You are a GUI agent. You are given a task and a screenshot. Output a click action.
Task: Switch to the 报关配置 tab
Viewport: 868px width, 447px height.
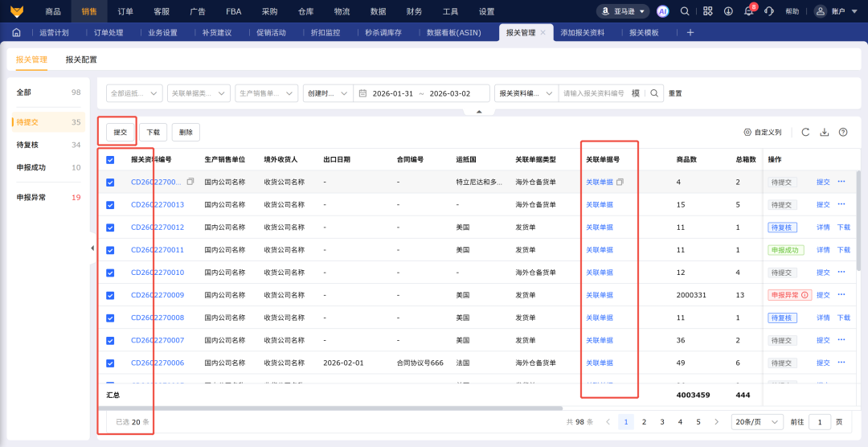[81, 59]
